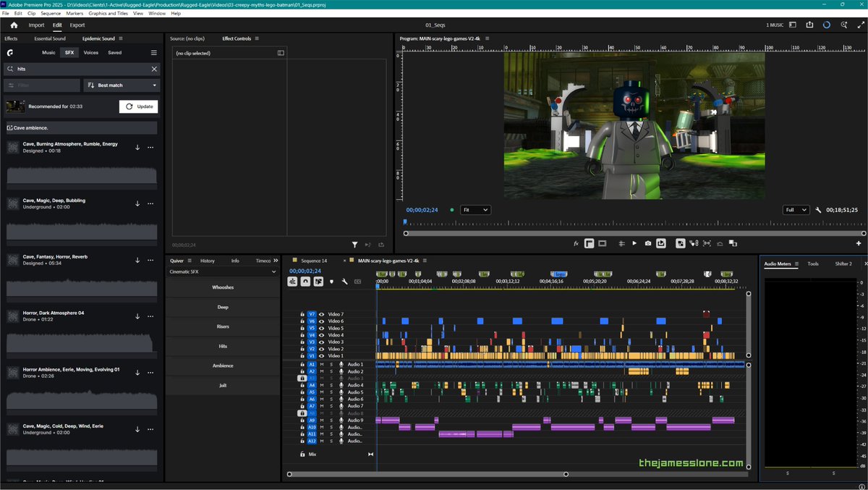The width and height of the screenshot is (868, 490).
Task: Click the Epidemic Sound logo icon
Action: coord(10,53)
